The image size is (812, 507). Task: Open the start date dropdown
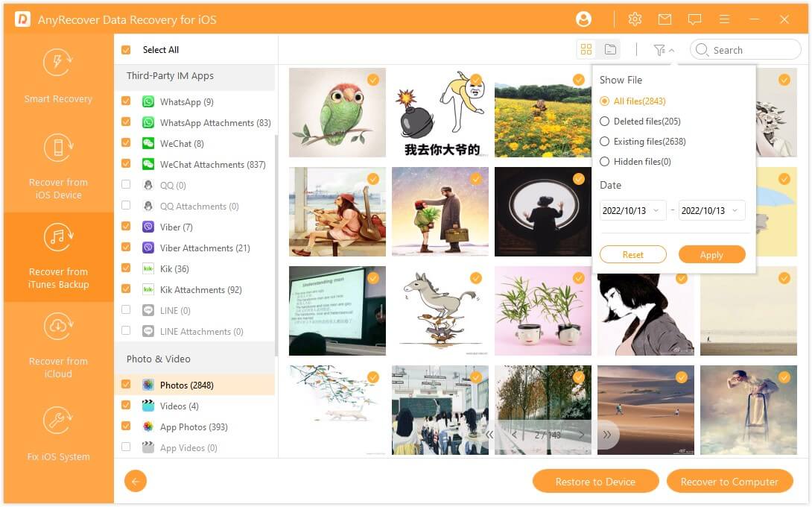point(632,210)
